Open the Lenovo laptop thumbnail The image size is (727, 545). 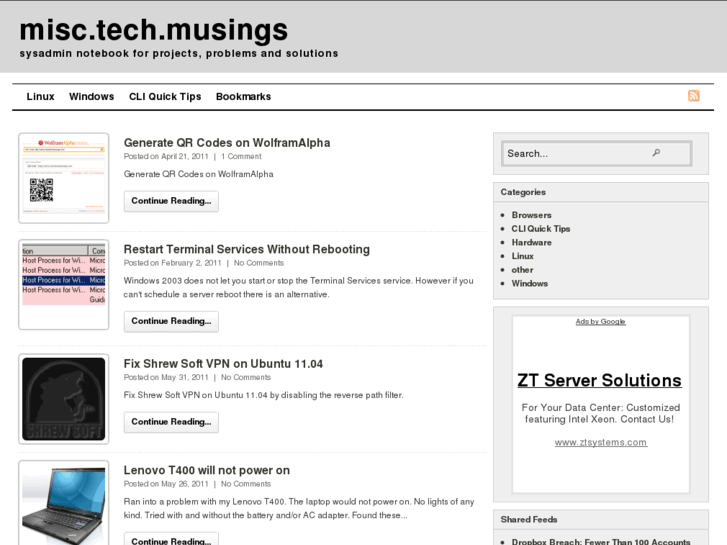[x=64, y=503]
